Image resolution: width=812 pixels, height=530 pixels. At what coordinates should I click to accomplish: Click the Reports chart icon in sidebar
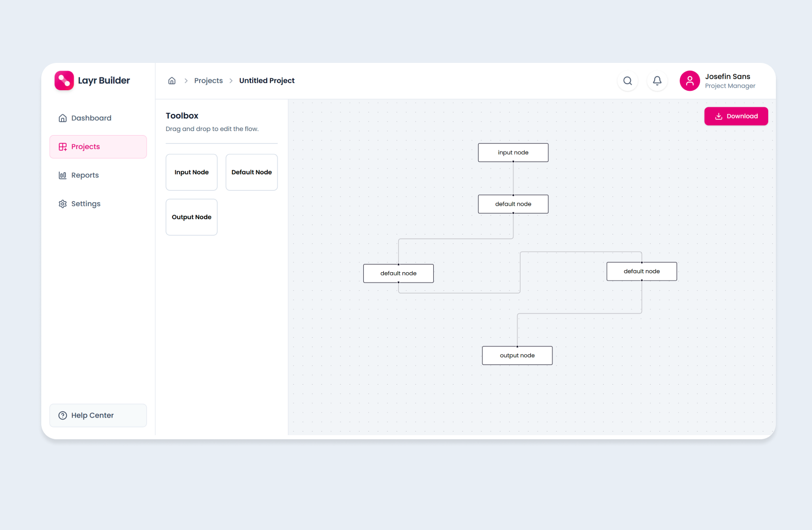tap(62, 175)
